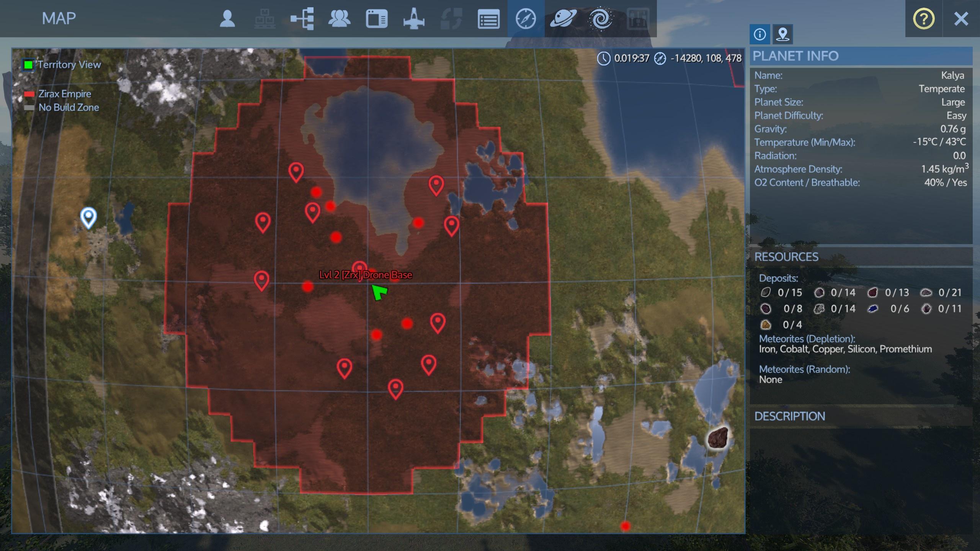
Task: Select the meteorite icon on the map
Action: tap(718, 438)
